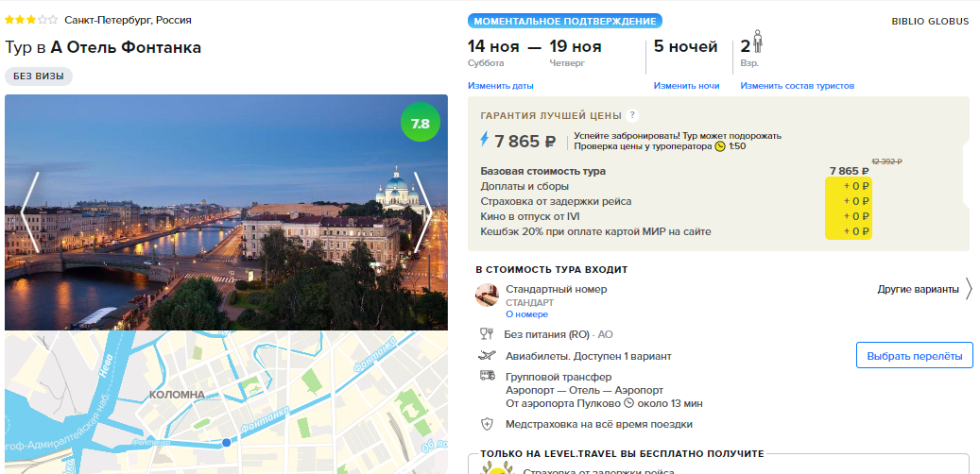Click the yellow clock icon near price check timer
This screenshot has height=474, width=980.
[x=720, y=146]
